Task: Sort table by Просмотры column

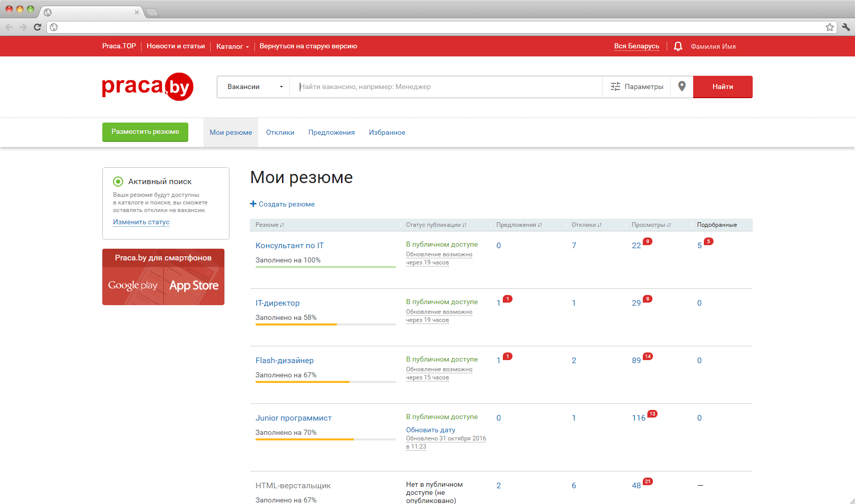Action: 651,225
